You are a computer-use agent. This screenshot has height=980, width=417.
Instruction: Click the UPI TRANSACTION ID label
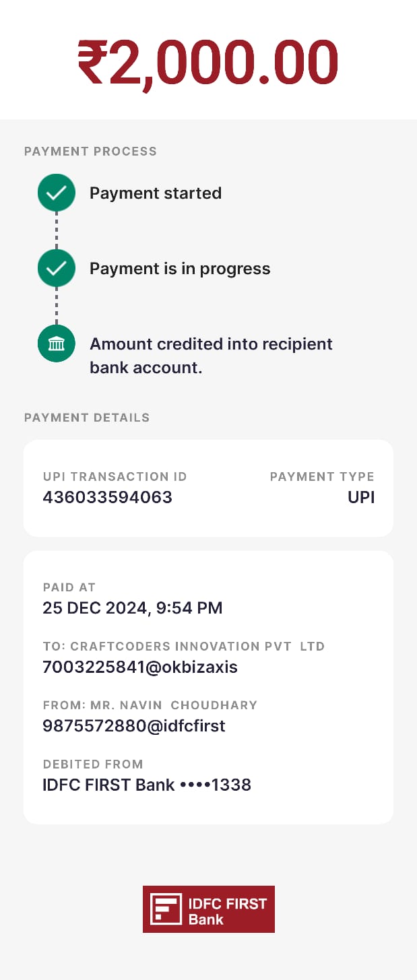pos(115,477)
